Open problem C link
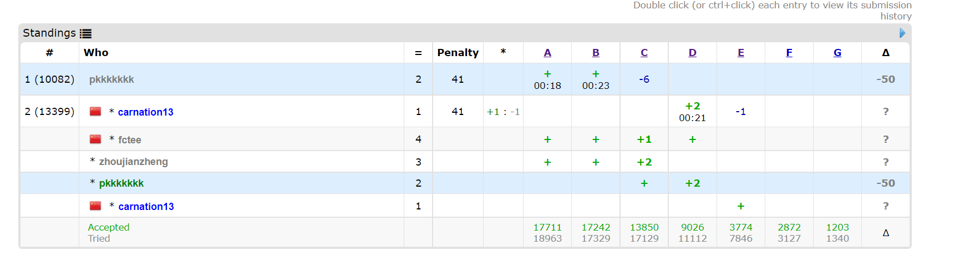The width and height of the screenshot is (980, 265). coord(644,53)
